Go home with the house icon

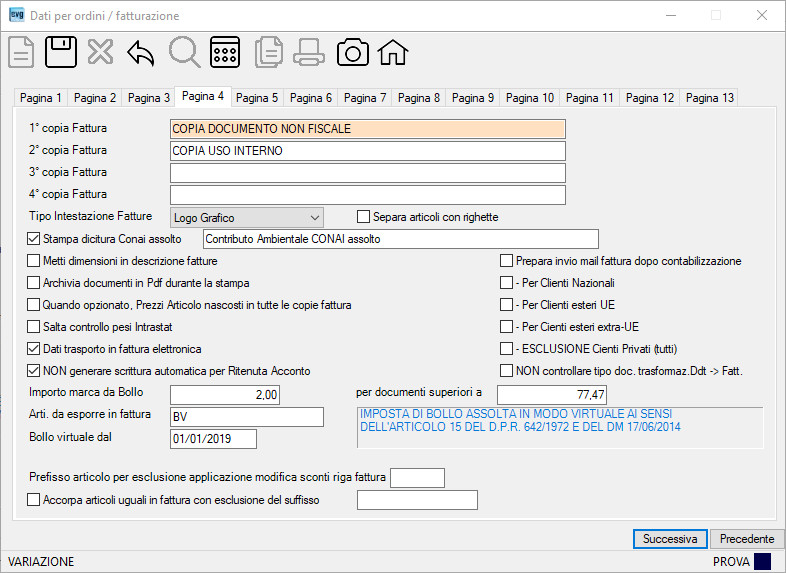pos(393,52)
